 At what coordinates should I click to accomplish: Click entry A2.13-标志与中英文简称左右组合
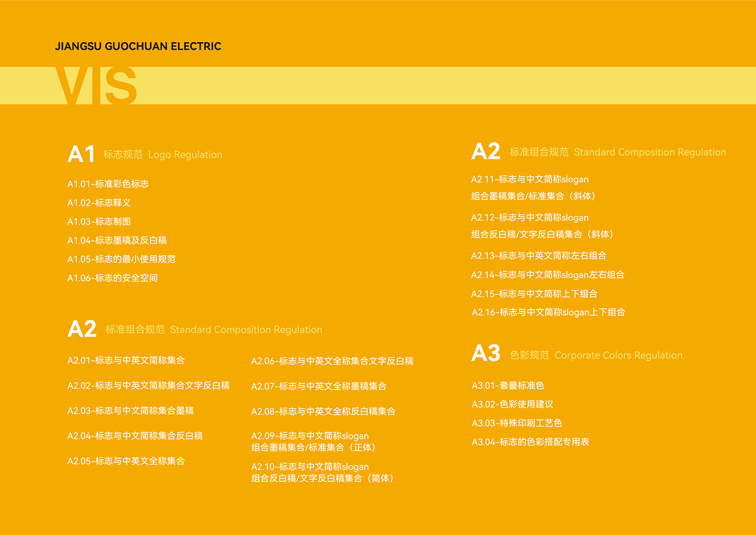coord(539,255)
